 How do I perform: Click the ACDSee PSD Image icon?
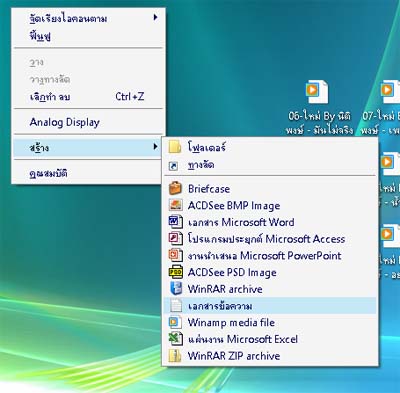(176, 272)
